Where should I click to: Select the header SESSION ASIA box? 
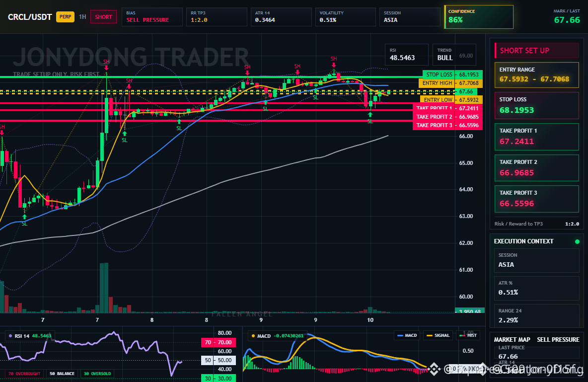coord(410,17)
